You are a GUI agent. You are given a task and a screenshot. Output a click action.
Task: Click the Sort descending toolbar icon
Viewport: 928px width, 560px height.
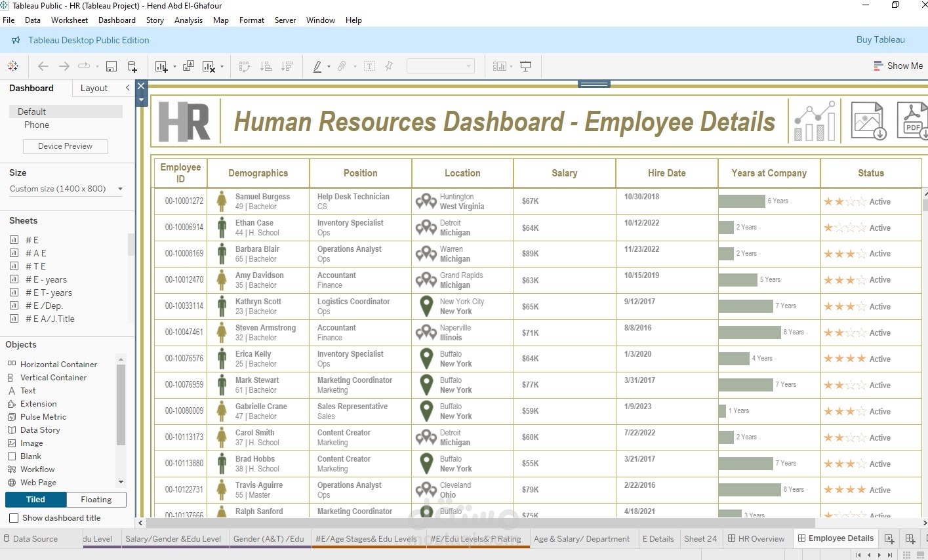click(x=287, y=66)
